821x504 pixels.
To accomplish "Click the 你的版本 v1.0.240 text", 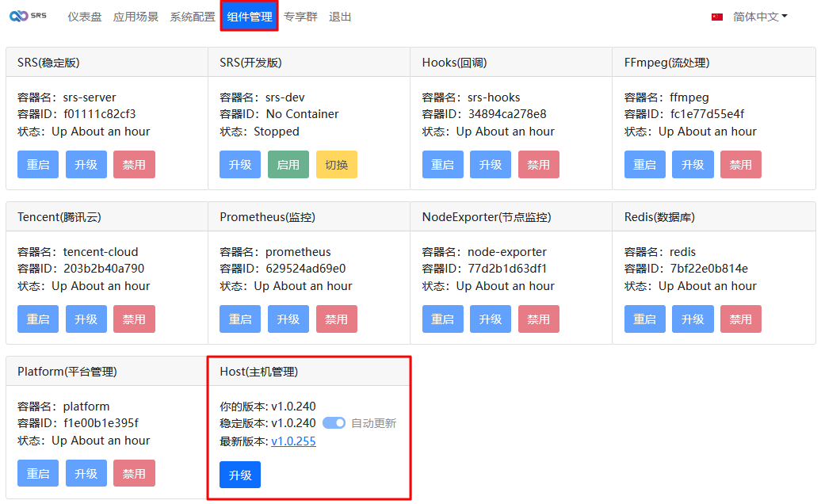I will tap(268, 406).
